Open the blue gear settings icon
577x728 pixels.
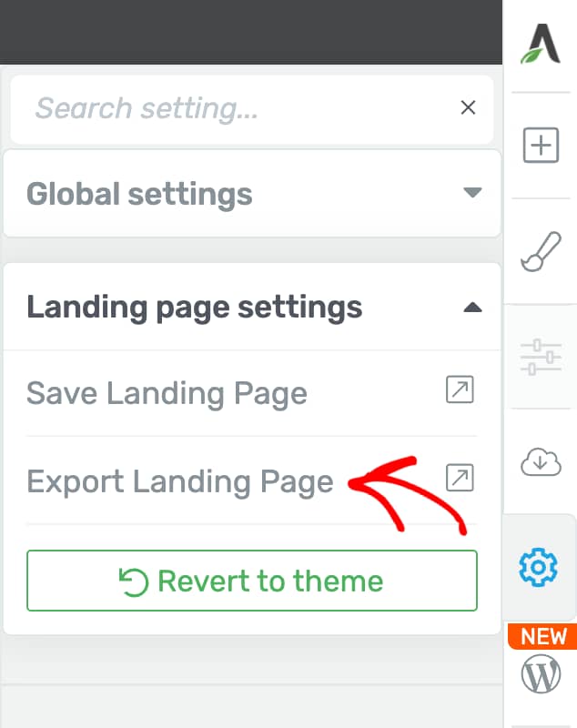coord(538,567)
